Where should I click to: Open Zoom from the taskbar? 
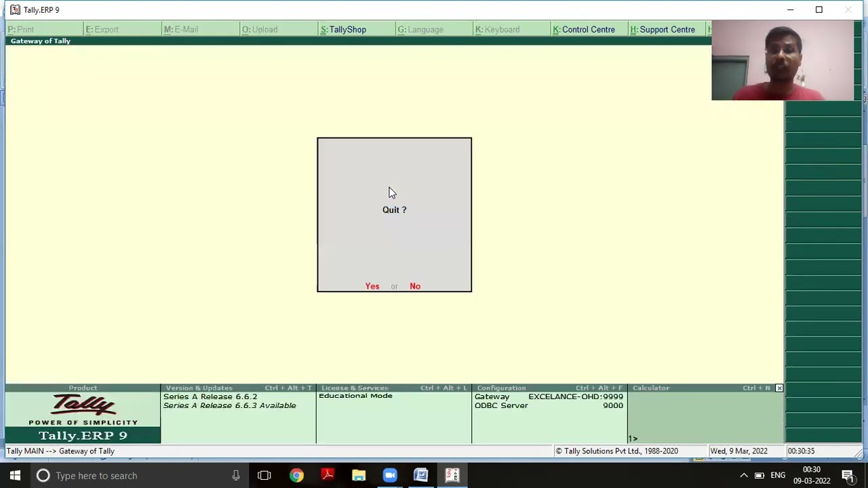(390, 475)
